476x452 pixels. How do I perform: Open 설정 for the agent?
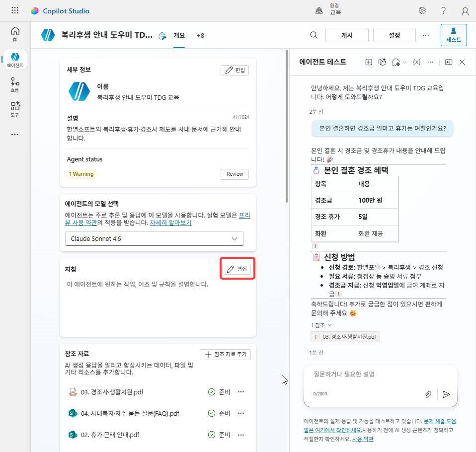coord(395,35)
